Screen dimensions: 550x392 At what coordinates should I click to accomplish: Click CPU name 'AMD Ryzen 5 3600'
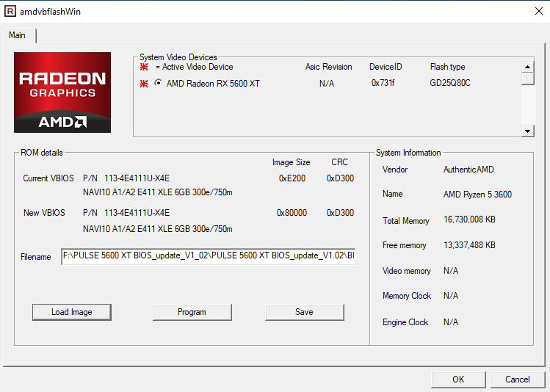point(477,195)
